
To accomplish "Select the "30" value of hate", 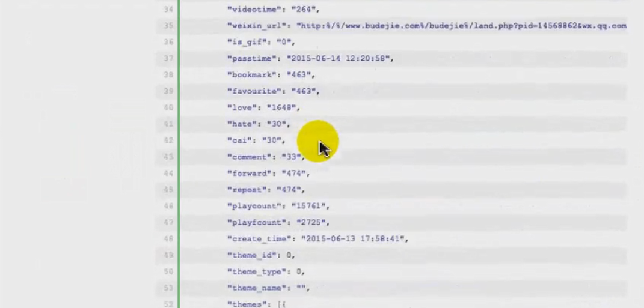I will tap(277, 124).
